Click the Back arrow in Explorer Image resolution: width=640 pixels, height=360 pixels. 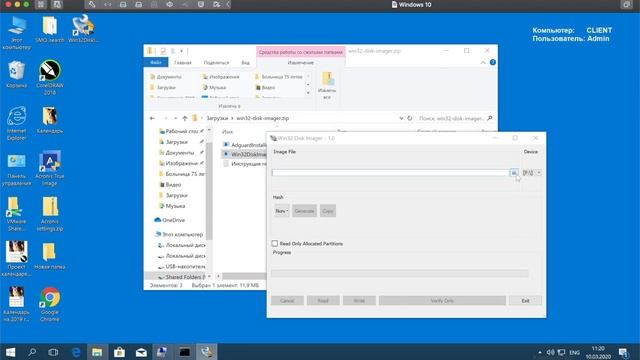coord(152,118)
